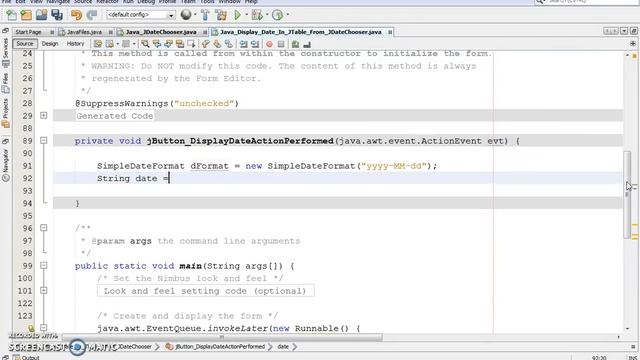Open the Output panel at bottom
The height and width of the screenshot is (360, 640).
tap(27, 357)
